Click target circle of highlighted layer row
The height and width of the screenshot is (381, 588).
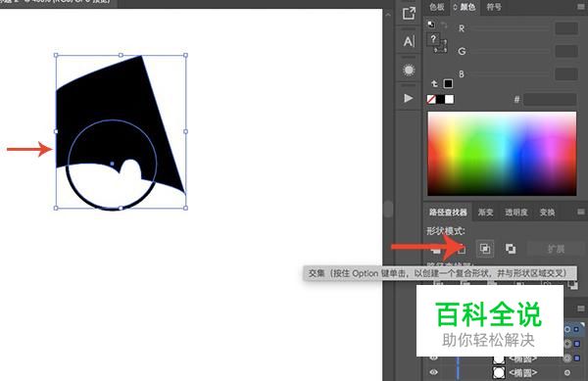(567, 329)
